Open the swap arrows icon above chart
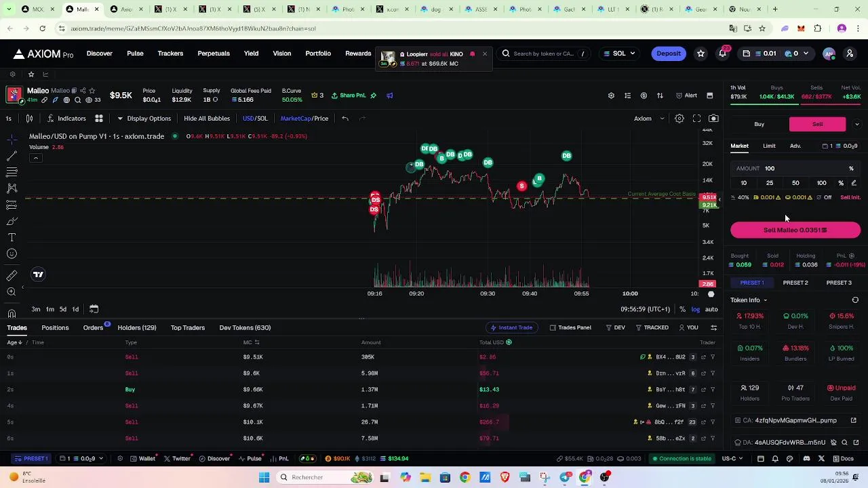 [660, 96]
